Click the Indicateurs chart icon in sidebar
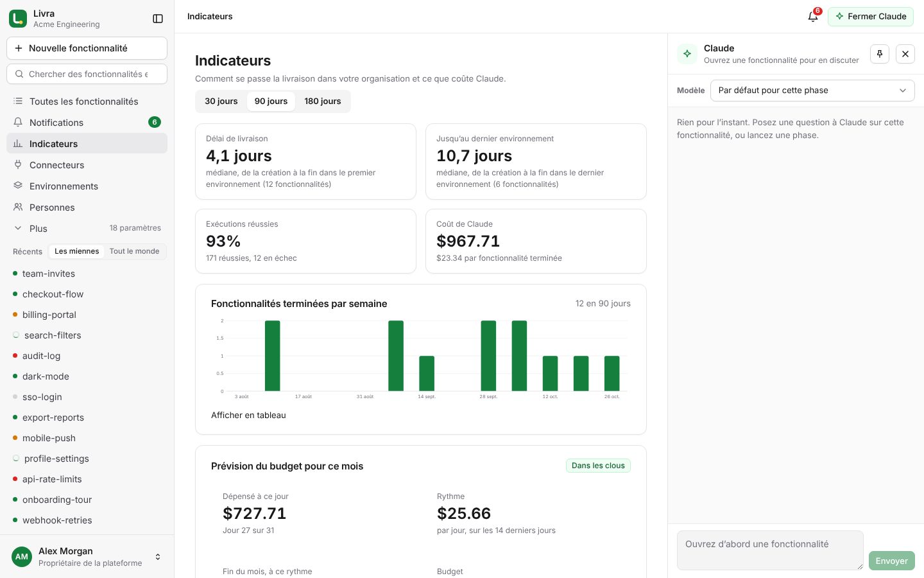Image resolution: width=924 pixels, height=578 pixels. pyautogui.click(x=18, y=144)
